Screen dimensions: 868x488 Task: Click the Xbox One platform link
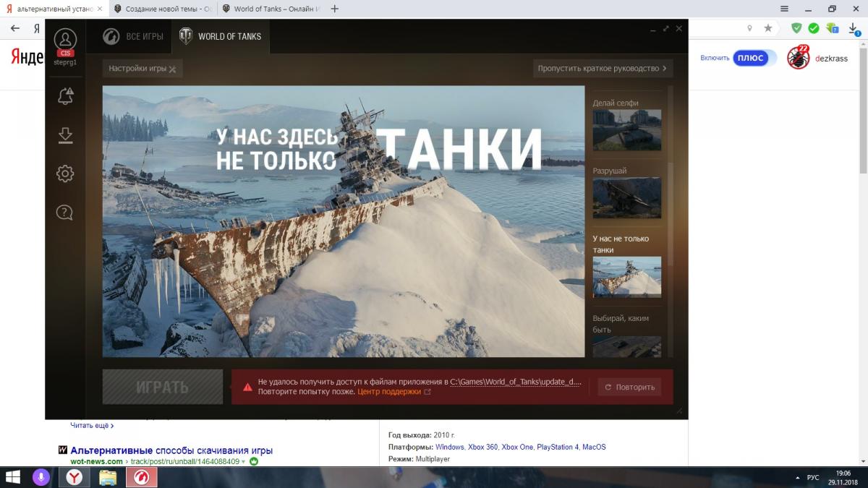pos(517,447)
